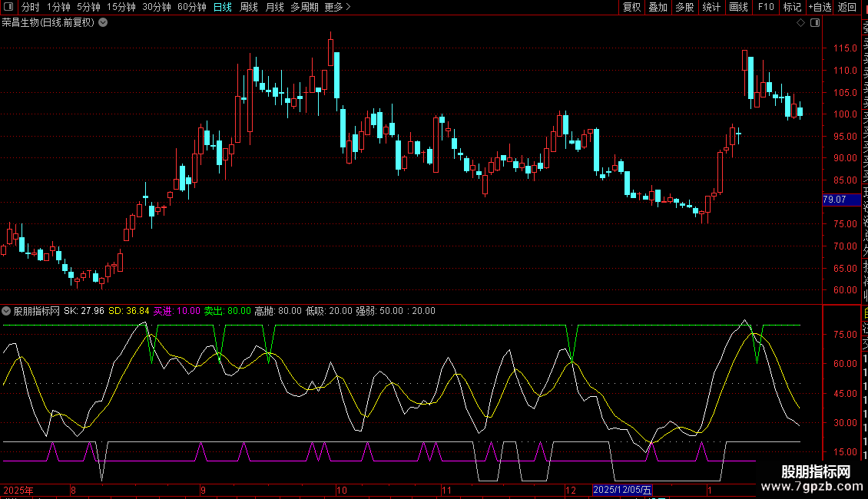The width and height of the screenshot is (868, 499).
Task: Switch chart to 周线 weekly period
Action: (x=249, y=7)
